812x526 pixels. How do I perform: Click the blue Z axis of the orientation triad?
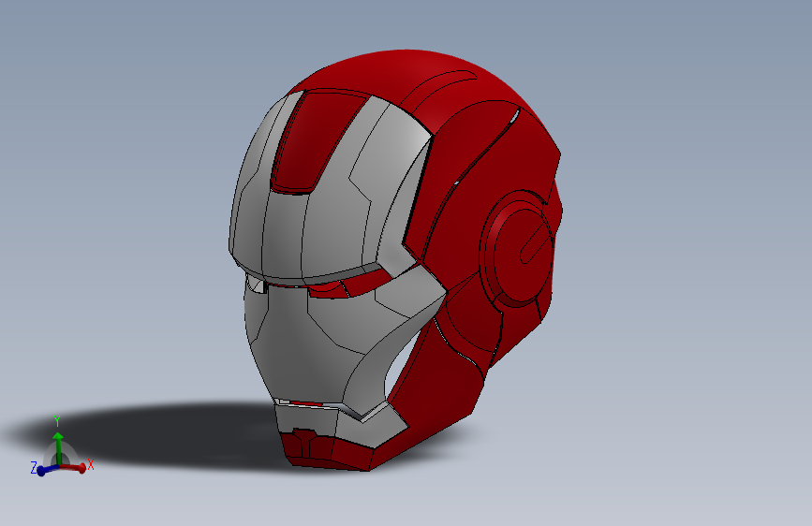tap(47, 470)
